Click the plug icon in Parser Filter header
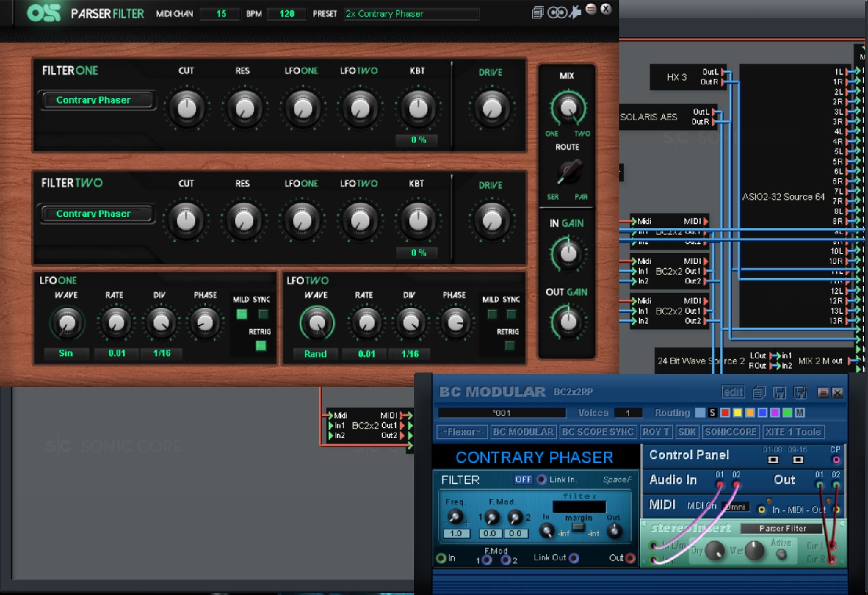Screen dimensions: 868x595 pos(574,12)
